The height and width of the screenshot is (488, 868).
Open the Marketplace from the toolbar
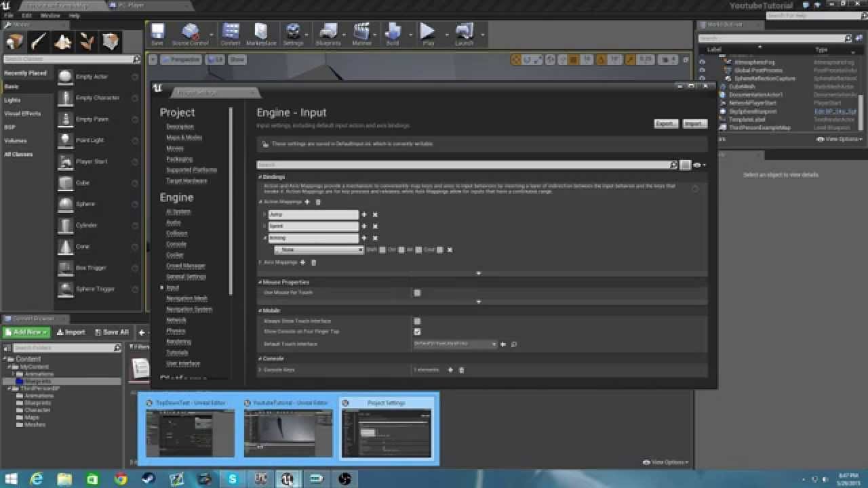coord(261,34)
